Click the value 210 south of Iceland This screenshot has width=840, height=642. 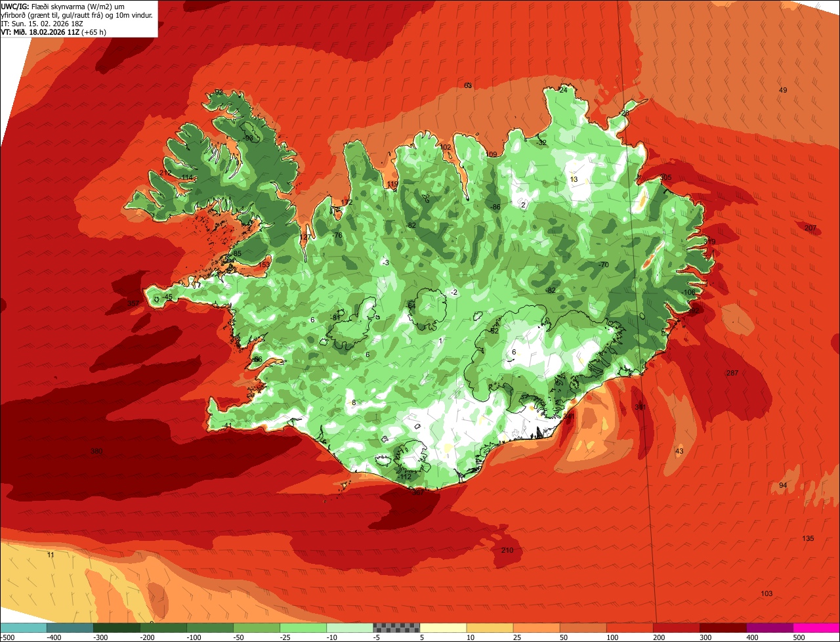[x=507, y=550]
